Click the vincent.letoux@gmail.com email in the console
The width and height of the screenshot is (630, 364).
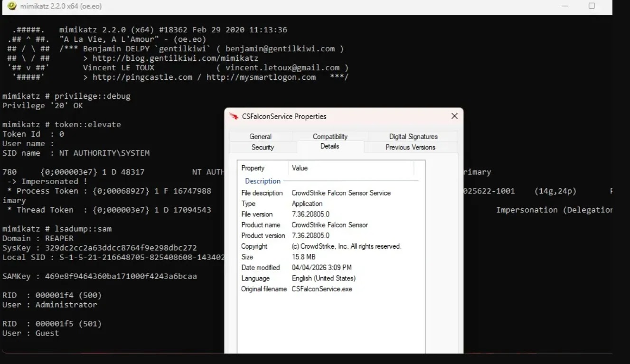tap(282, 67)
